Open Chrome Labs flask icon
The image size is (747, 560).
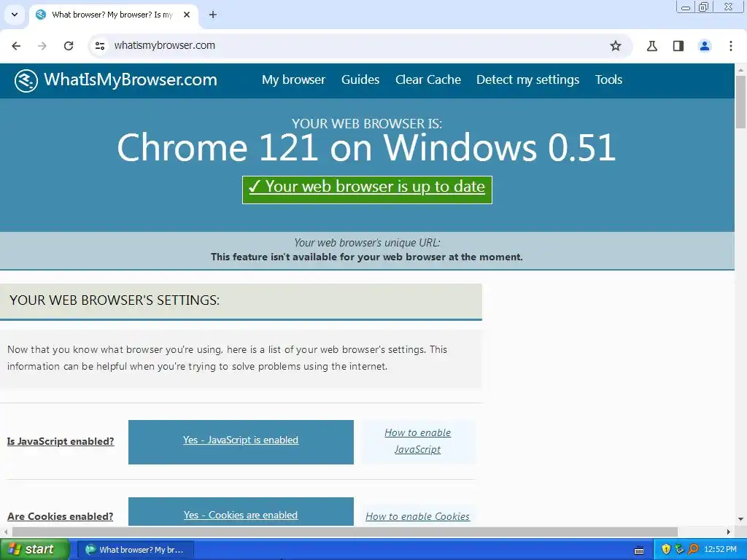click(651, 46)
